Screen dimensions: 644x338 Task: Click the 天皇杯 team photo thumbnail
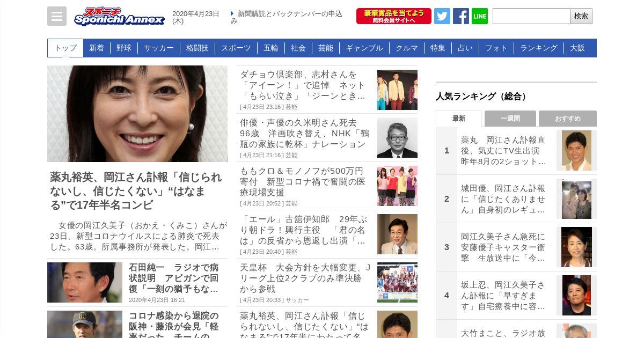coord(397,283)
